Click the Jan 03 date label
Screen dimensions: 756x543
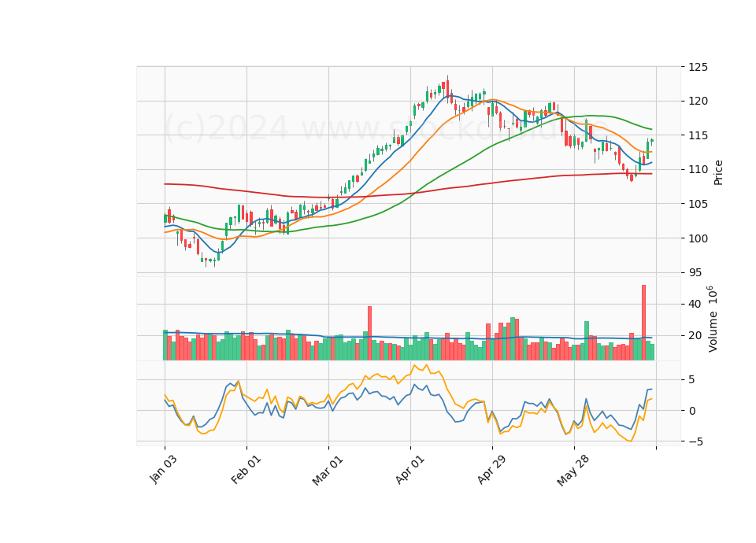pyautogui.click(x=164, y=469)
